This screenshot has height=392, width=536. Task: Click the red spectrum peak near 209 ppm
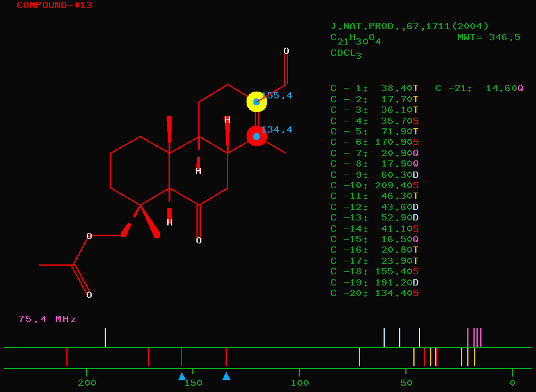pyautogui.click(x=67, y=357)
